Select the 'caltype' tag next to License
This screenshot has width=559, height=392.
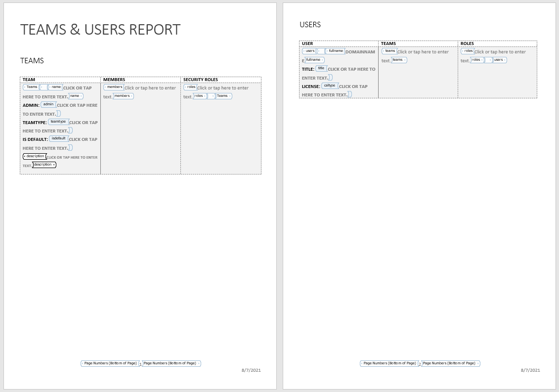pyautogui.click(x=329, y=86)
